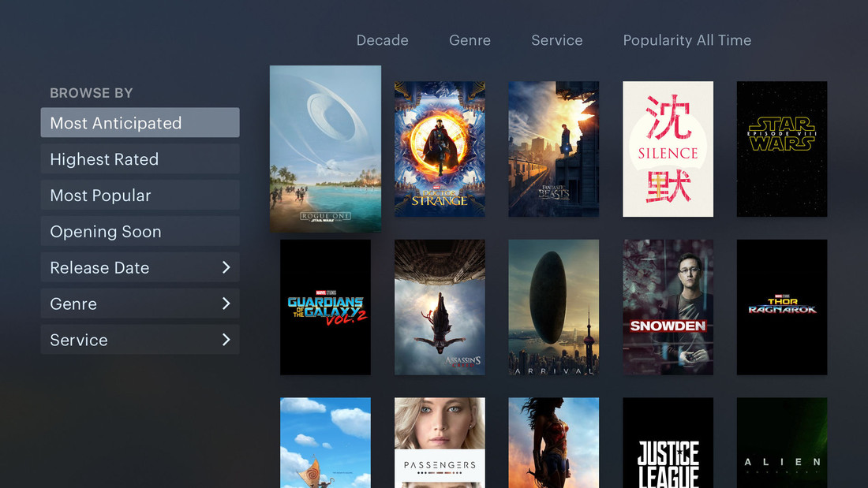This screenshot has height=488, width=868.
Task: Open the Service tab in top bar
Action: click(556, 40)
